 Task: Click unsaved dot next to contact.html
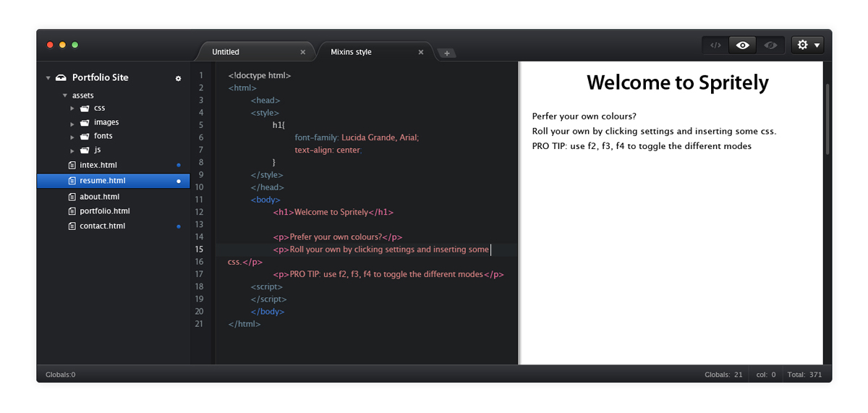pos(179,226)
